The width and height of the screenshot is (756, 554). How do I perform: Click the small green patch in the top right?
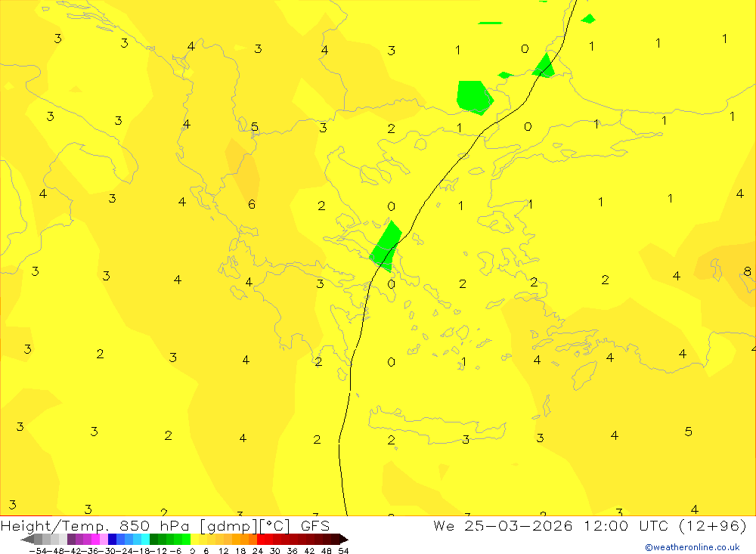[588, 19]
